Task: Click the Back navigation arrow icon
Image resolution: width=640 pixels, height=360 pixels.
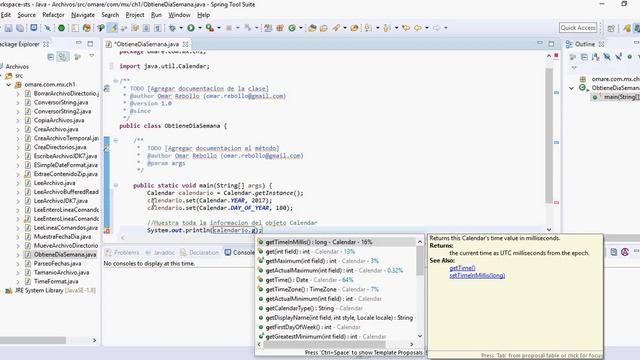Action: 418,28
